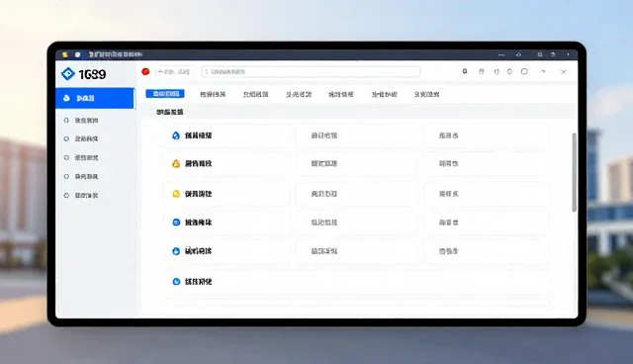This screenshot has height=364, width=633.
Task: Click the red circle button in toolbar
Action: click(x=145, y=72)
